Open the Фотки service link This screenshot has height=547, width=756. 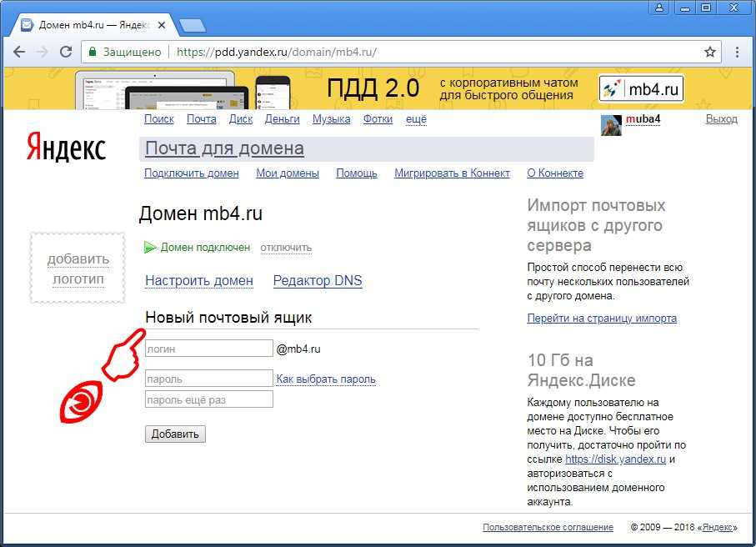click(378, 119)
